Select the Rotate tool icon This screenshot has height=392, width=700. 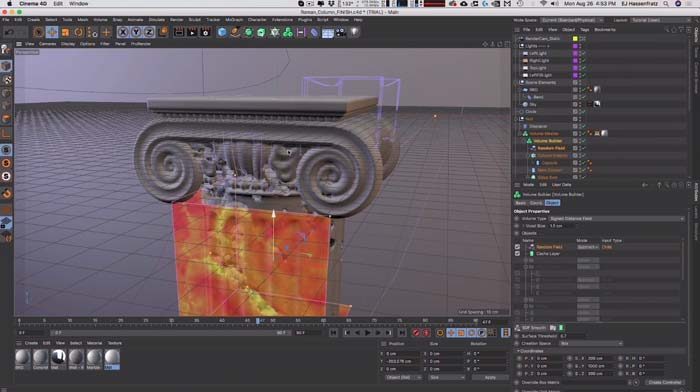(79, 32)
